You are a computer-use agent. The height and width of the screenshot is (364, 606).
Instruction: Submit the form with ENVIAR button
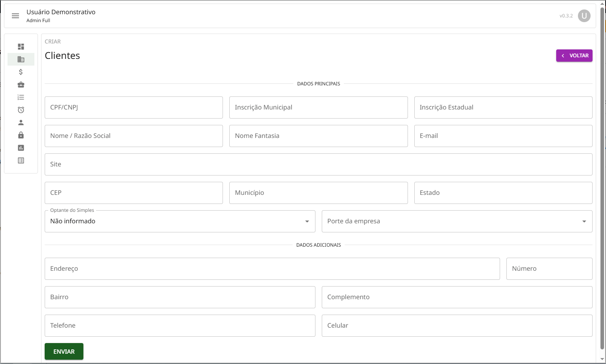[64, 351]
